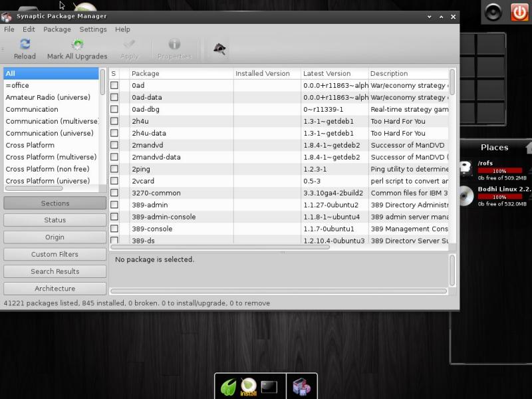Select the 389-admin-console package name
The width and height of the screenshot is (532, 399).
click(x=164, y=217)
